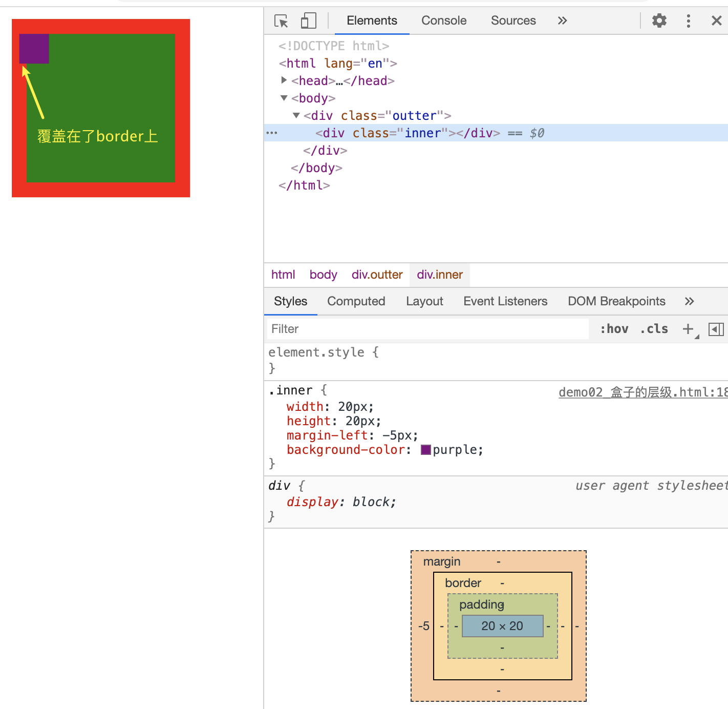Open the selected node's three-dot actions
This screenshot has height=709, width=728.
coord(272,133)
